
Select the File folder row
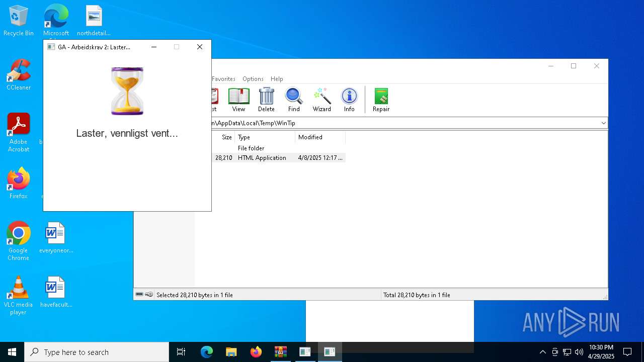click(x=278, y=148)
